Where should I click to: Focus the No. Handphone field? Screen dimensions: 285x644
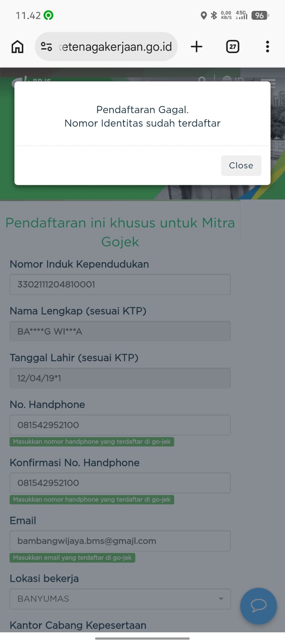[x=120, y=425]
